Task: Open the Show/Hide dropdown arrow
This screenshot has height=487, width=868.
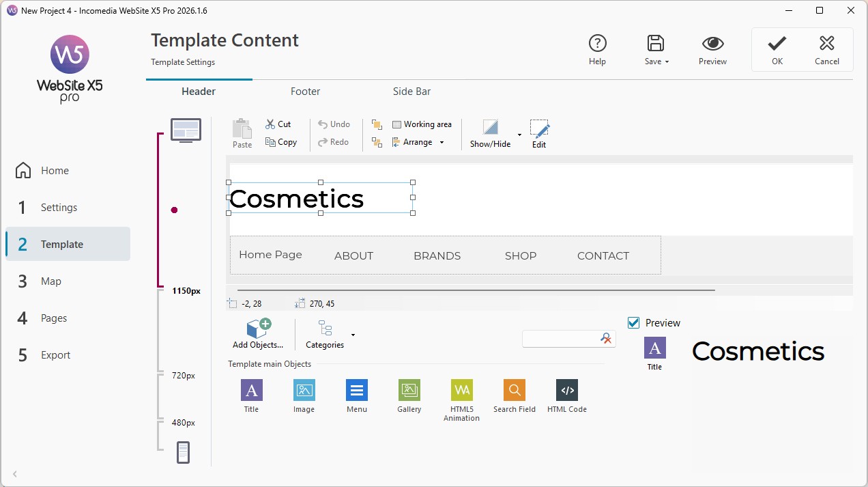Action: pyautogui.click(x=519, y=135)
